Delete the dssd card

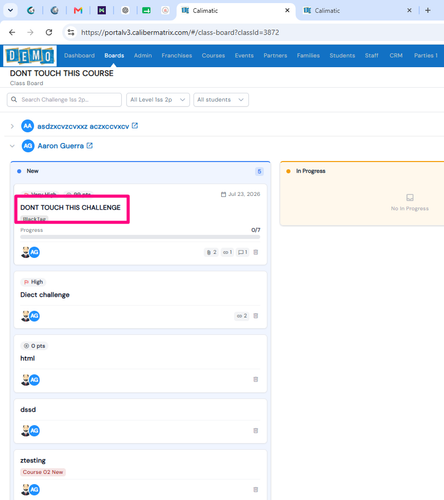[256, 431]
